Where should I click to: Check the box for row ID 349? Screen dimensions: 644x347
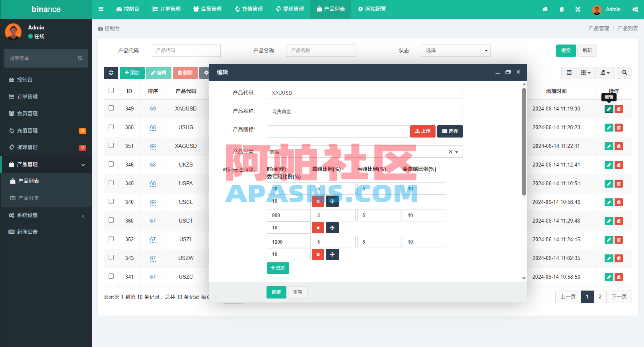(x=111, y=108)
